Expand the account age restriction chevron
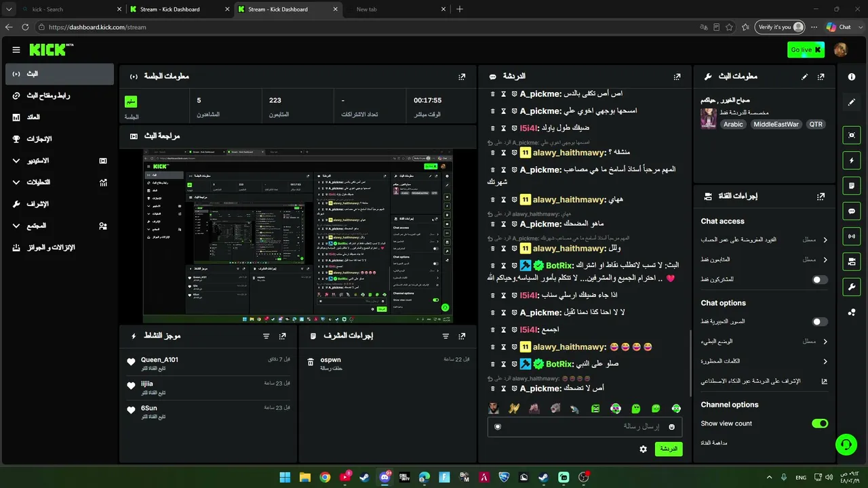The height and width of the screenshot is (488, 868). pyautogui.click(x=825, y=240)
